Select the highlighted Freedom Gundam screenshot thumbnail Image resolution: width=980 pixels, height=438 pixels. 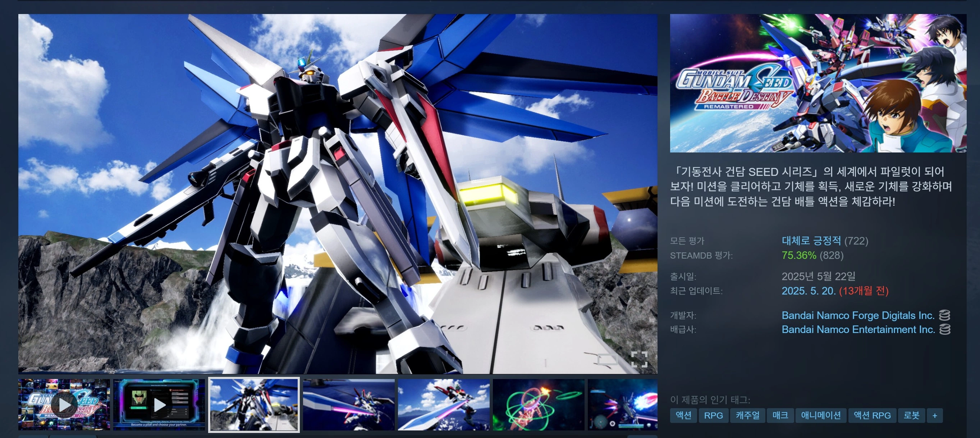pos(254,405)
